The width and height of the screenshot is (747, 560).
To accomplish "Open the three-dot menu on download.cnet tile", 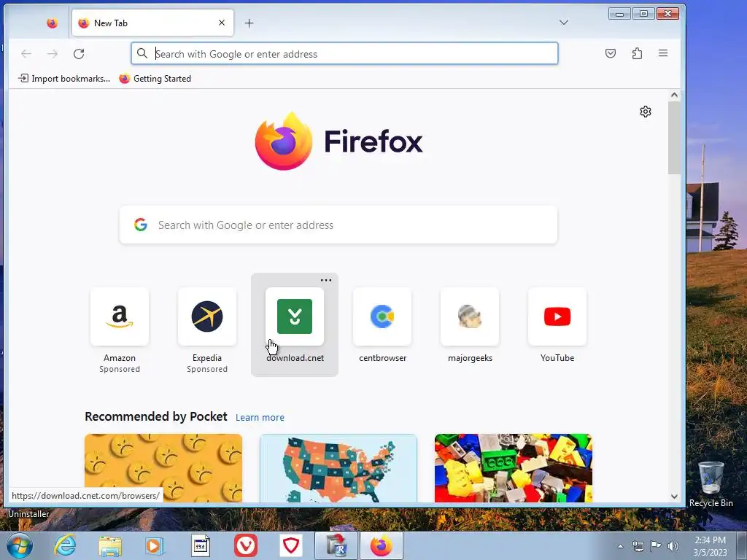I will pyautogui.click(x=326, y=280).
